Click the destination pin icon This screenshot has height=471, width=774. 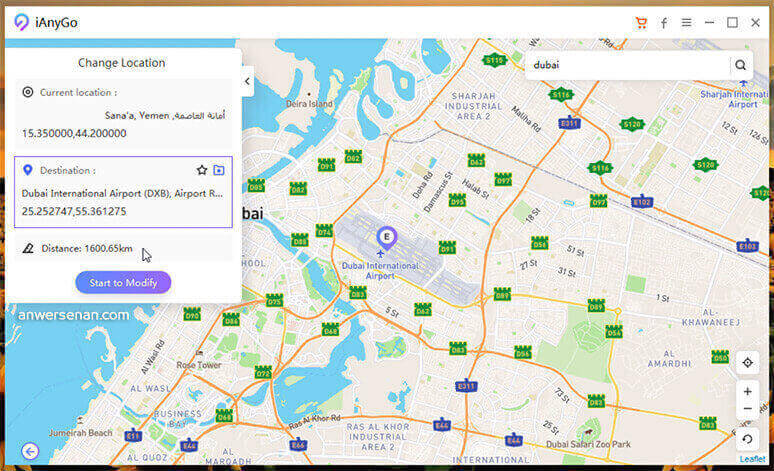click(28, 170)
